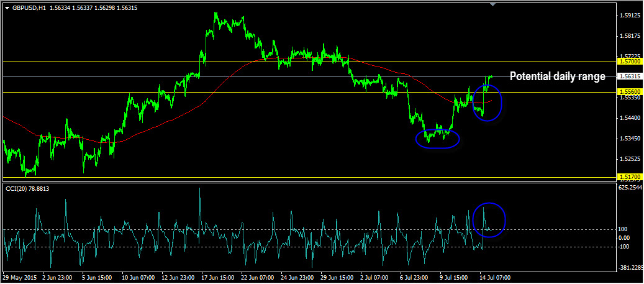
Task: Click the yellow 1.55600 level price tag
Action: [629, 93]
